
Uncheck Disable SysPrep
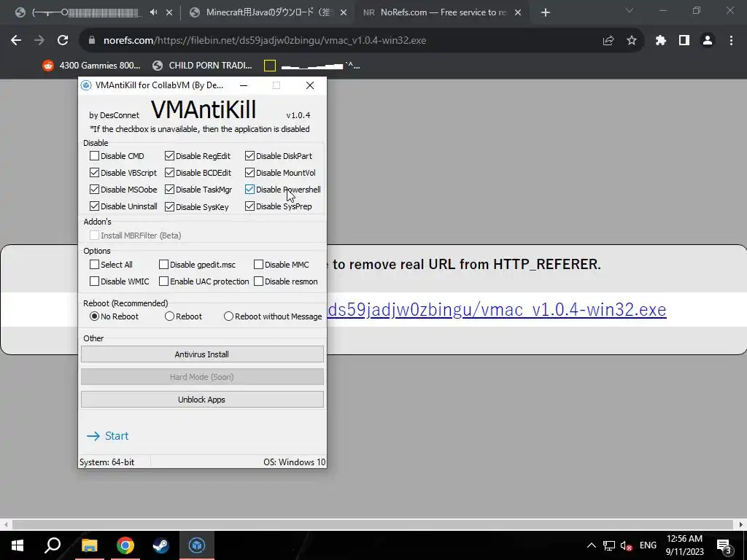249,206
